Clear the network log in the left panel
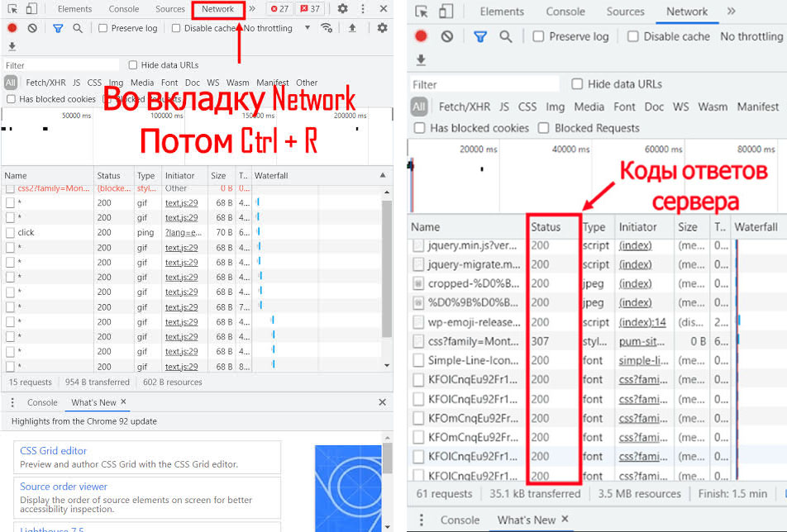This screenshot has height=532, width=787. tap(32, 28)
